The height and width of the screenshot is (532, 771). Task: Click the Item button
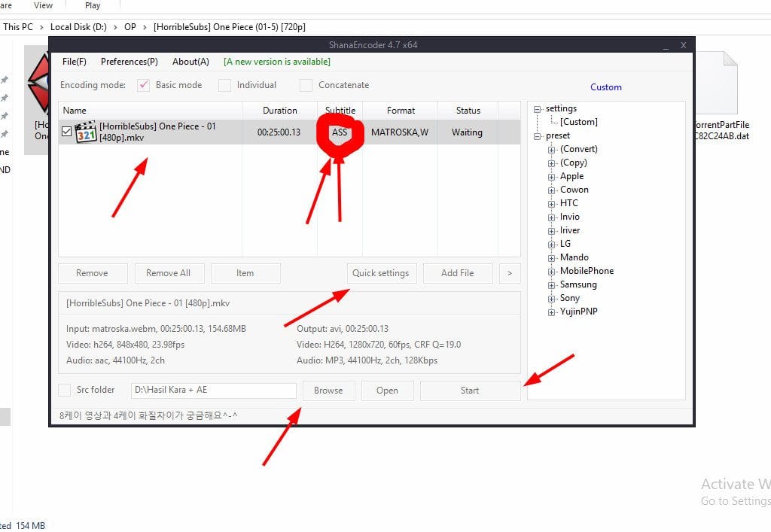coord(245,273)
